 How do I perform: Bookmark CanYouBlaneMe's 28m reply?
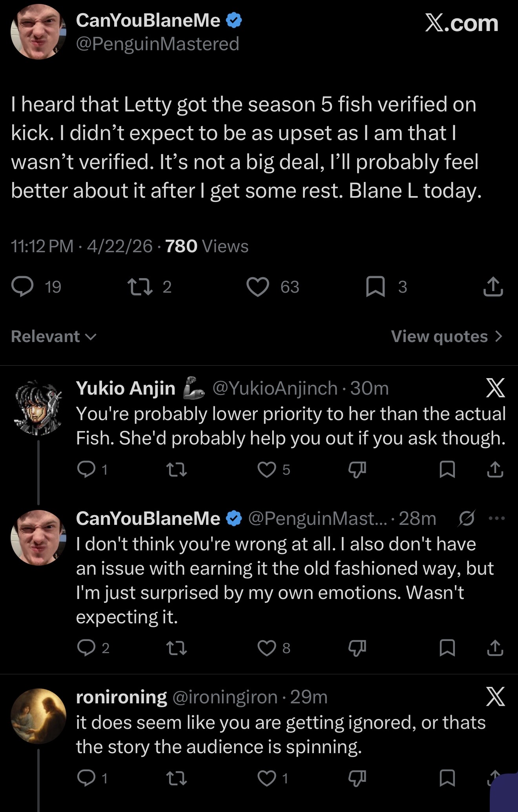[x=448, y=648]
